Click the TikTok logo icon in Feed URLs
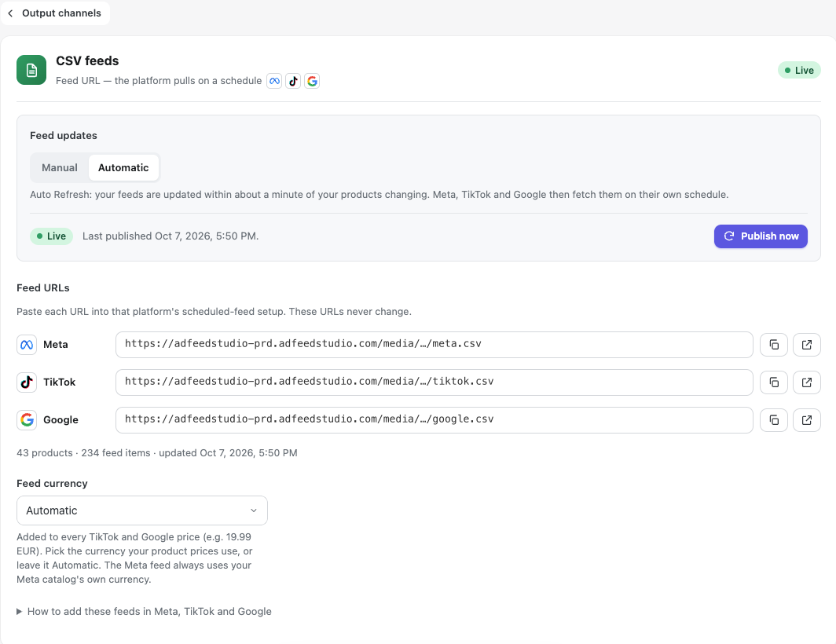The image size is (836, 644). tap(27, 382)
